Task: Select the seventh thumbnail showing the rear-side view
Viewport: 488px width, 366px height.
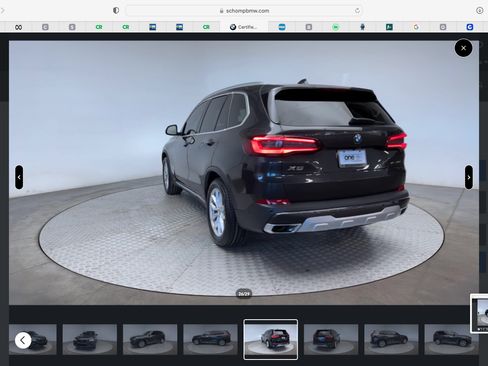Action: (391, 339)
